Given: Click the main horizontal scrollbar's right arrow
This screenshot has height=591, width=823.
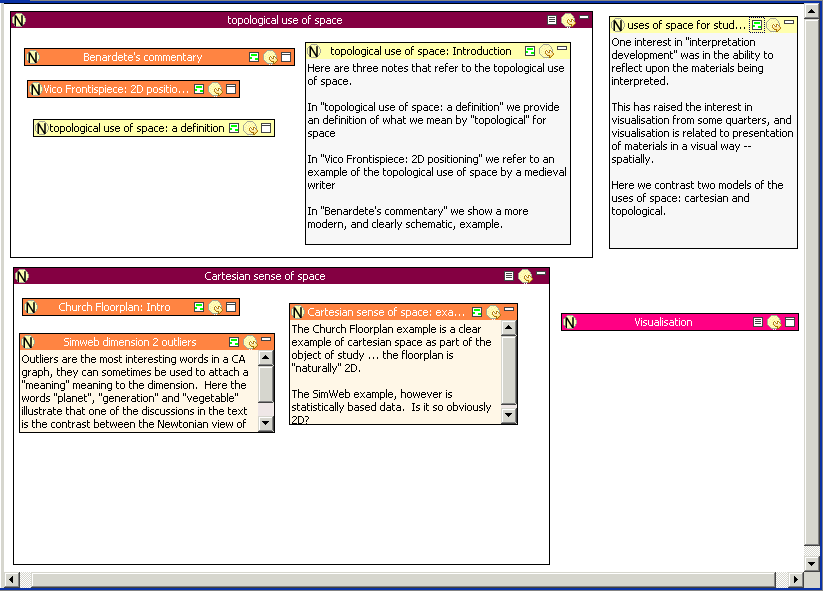Looking at the screenshot, I should (796, 579).
